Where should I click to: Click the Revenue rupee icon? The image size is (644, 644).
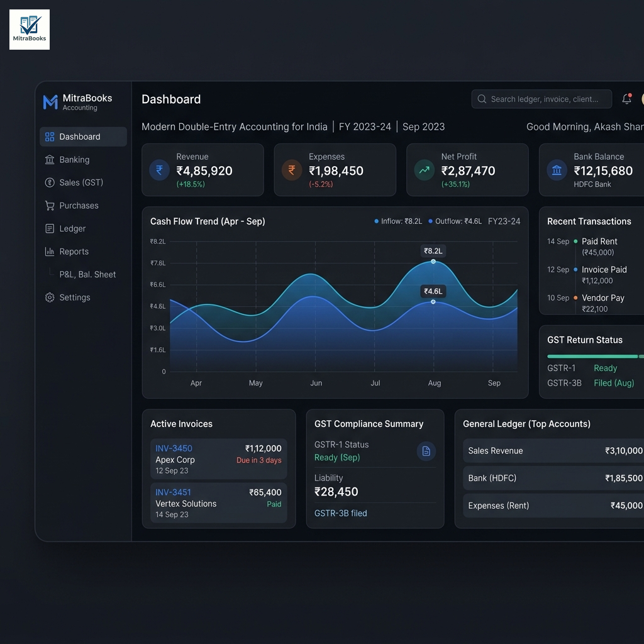pyautogui.click(x=159, y=170)
